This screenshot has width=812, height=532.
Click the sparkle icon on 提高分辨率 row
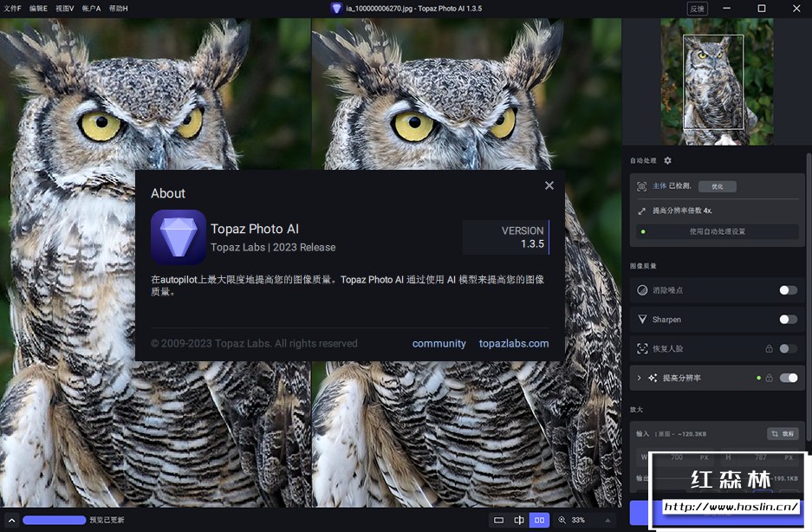pyautogui.click(x=653, y=378)
